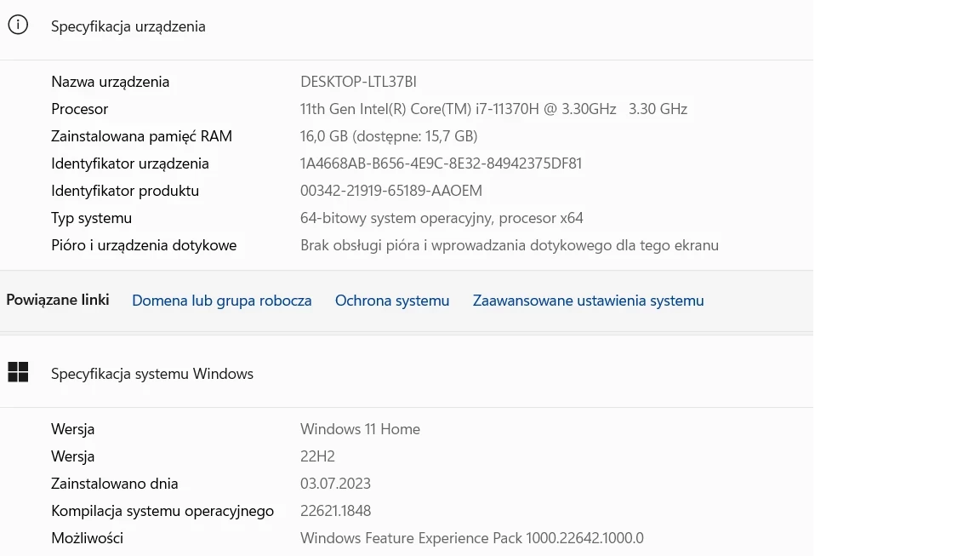
Task: Select device name DESKTOP-LTL37BI
Action: (x=358, y=81)
